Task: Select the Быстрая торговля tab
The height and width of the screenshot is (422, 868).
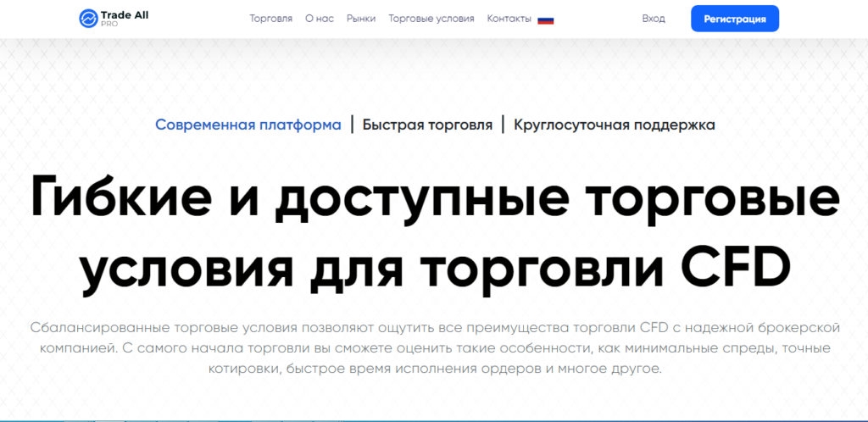Action: pyautogui.click(x=427, y=125)
